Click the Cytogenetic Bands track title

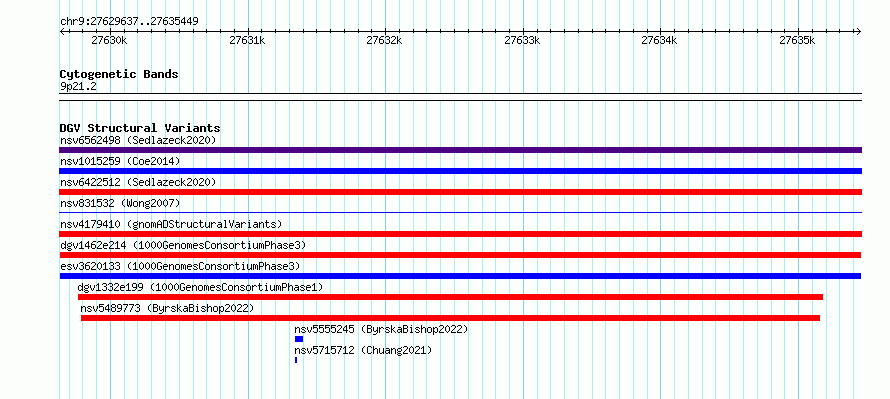pyautogui.click(x=119, y=74)
